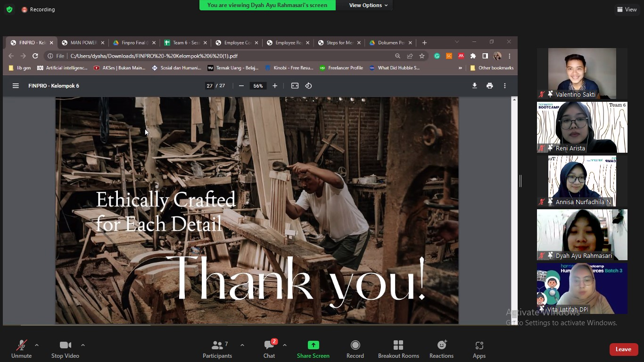
Task: Click the Apps icon in toolbar
Action: click(479, 349)
